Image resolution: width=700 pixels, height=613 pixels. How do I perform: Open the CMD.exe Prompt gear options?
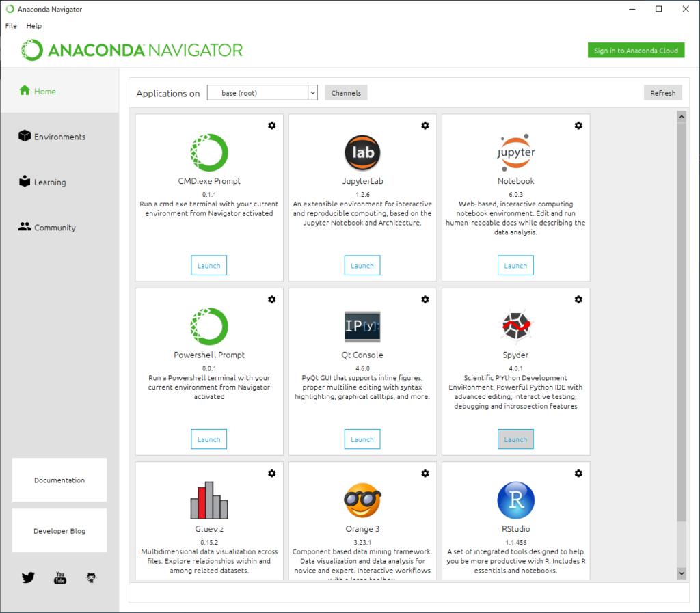(271, 126)
